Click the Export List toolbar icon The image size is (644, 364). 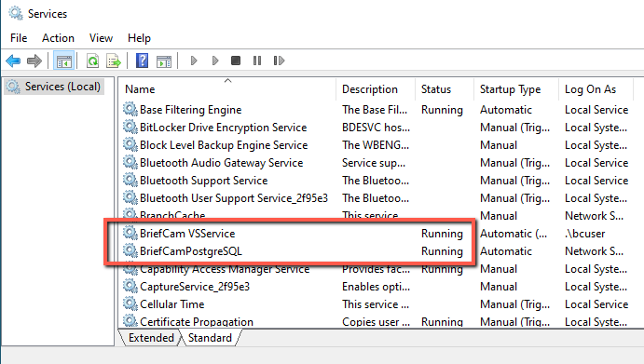(114, 61)
